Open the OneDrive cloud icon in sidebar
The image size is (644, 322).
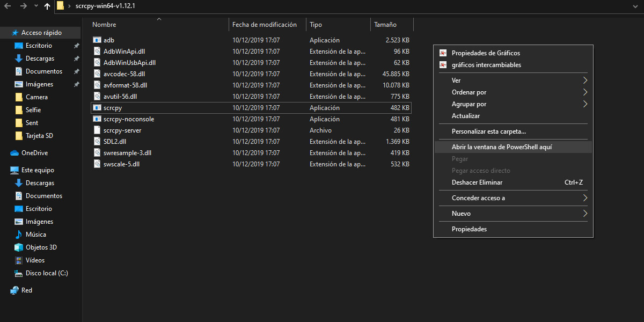[x=14, y=153]
